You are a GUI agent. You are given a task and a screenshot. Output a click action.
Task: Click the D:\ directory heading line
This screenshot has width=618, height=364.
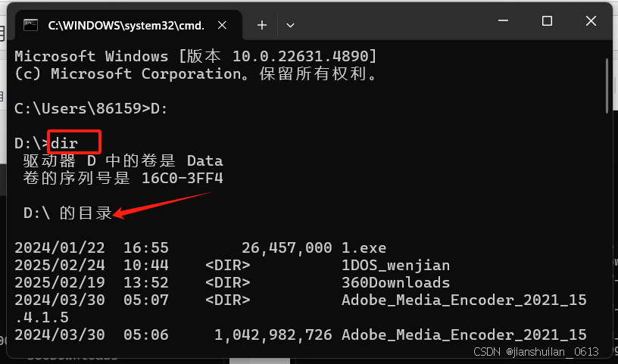pyautogui.click(x=67, y=213)
